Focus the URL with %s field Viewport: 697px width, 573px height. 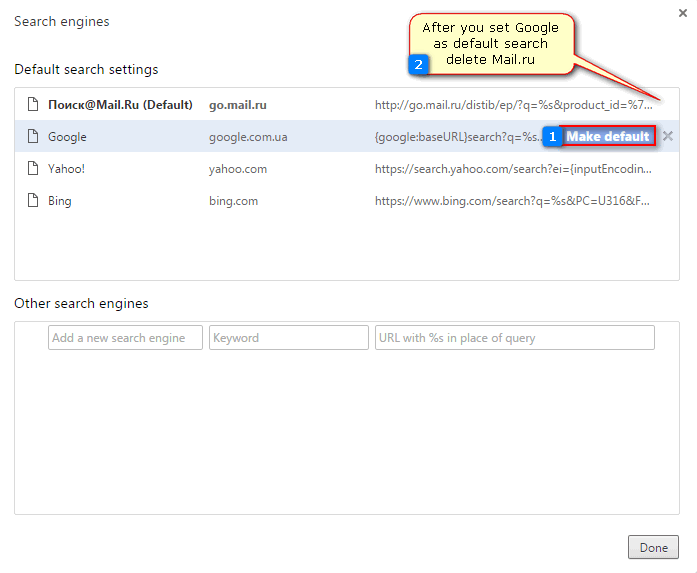(x=514, y=337)
